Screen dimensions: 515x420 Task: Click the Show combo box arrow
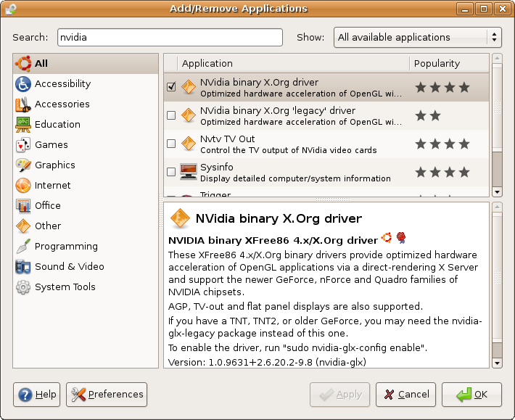click(x=494, y=38)
